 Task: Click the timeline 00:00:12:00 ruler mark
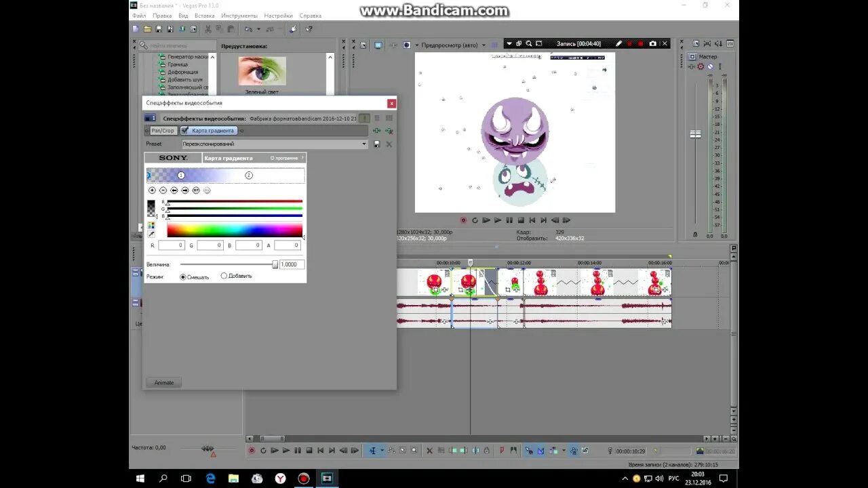coord(519,263)
